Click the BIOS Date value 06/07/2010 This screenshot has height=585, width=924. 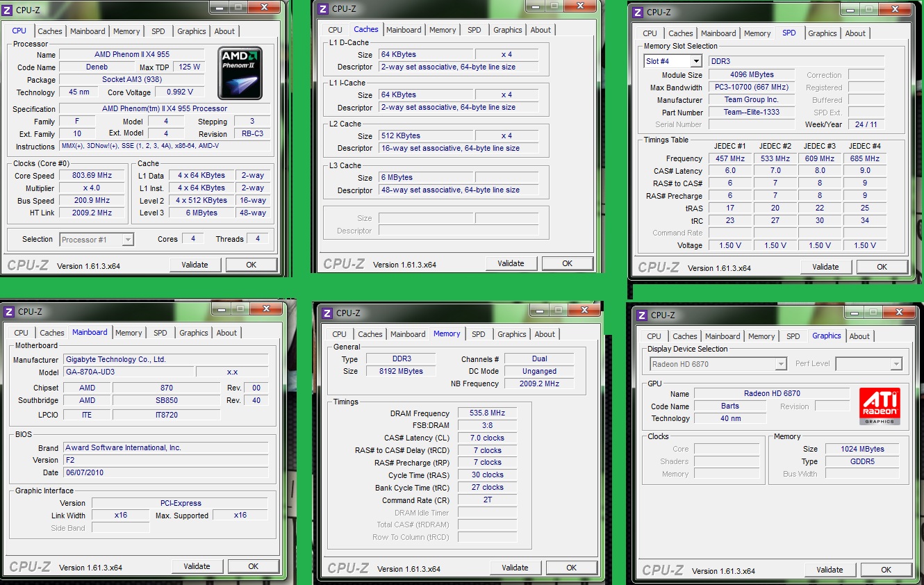point(165,472)
